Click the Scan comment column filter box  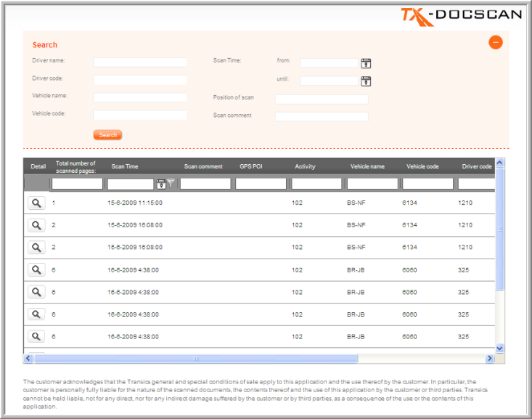pos(205,184)
